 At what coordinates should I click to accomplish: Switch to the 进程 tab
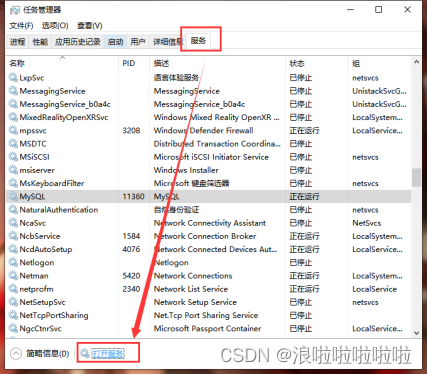click(x=17, y=42)
